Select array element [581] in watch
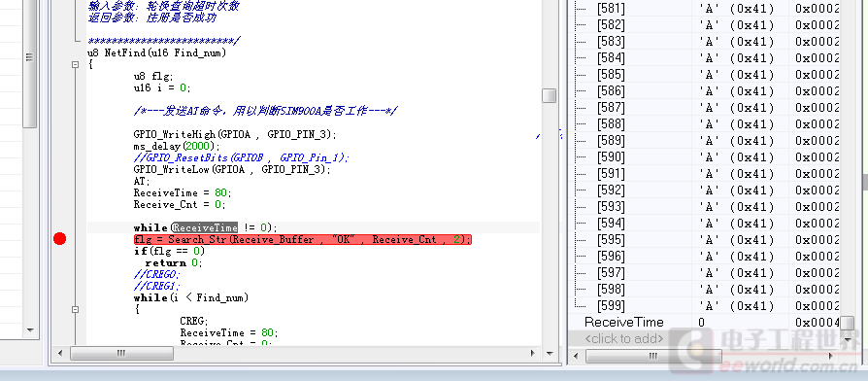This screenshot has width=868, height=381. (611, 9)
